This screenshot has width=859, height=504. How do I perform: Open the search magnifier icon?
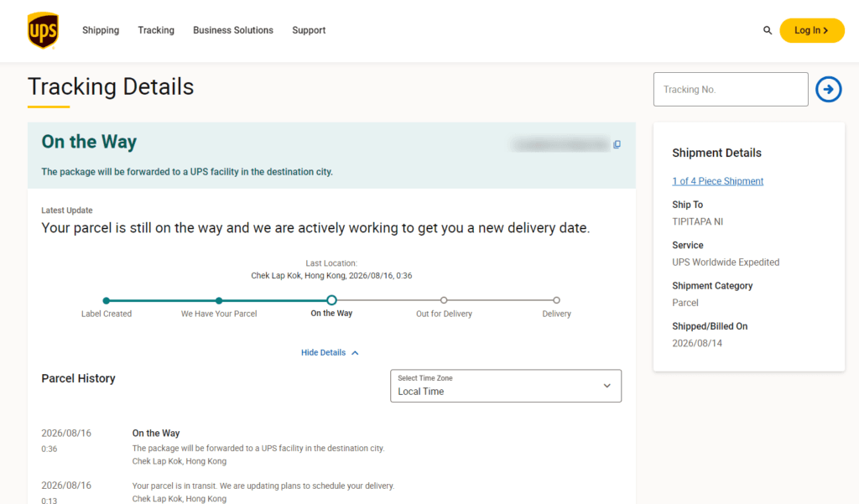768,31
